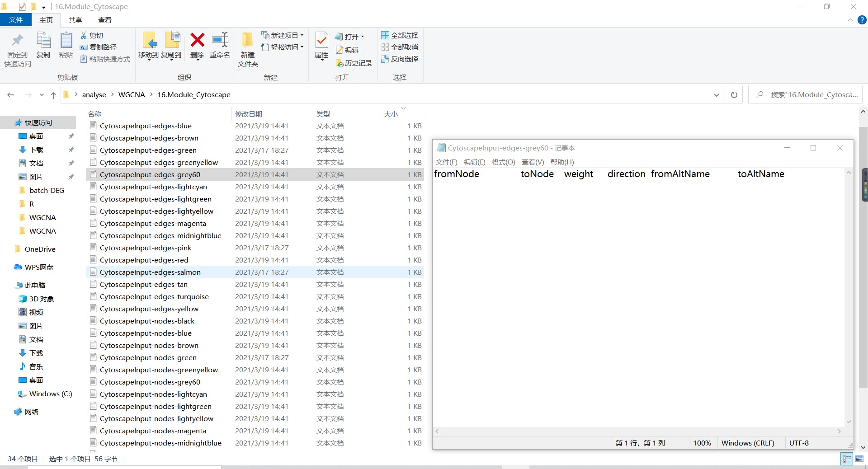This screenshot has height=469, width=868.
Task: Select This PC in the navigation pane
Action: [x=35, y=285]
